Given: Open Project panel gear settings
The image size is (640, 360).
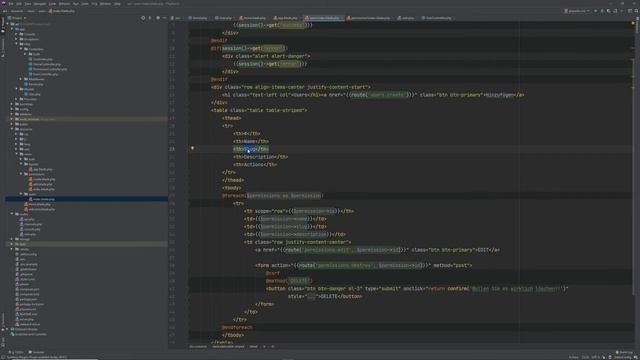Looking at the screenshot, I should pos(158,18).
